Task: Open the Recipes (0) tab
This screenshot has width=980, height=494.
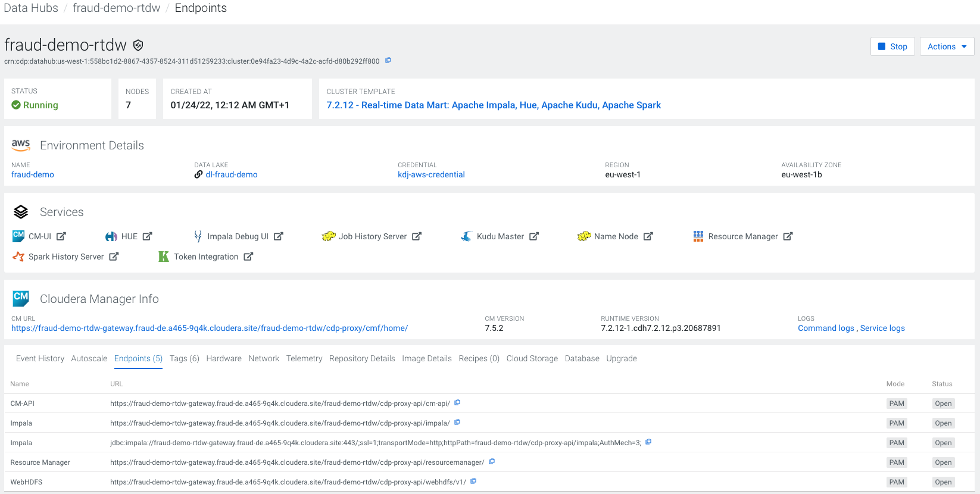Action: point(479,358)
